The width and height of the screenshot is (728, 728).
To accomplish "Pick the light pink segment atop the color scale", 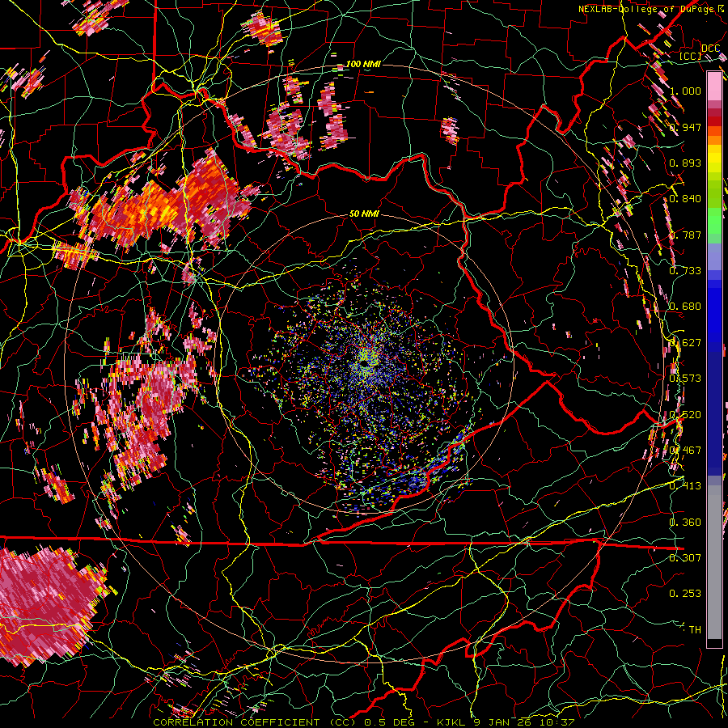I will [x=714, y=86].
